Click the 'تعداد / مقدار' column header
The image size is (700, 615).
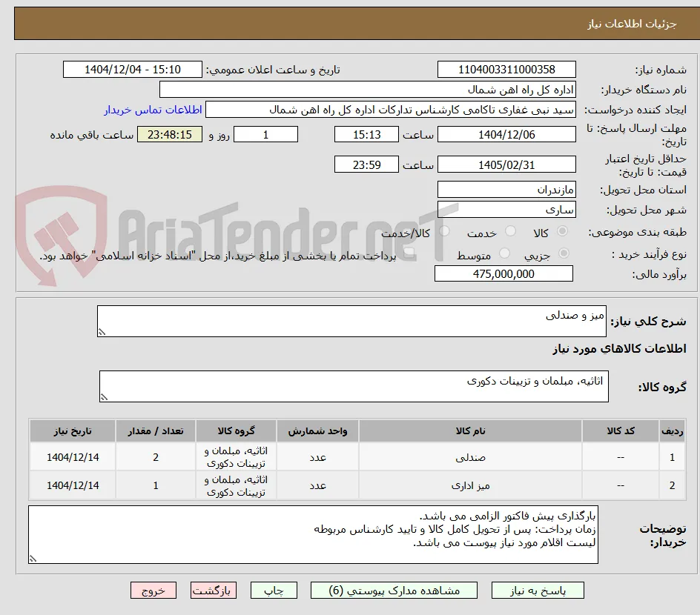tap(156, 430)
